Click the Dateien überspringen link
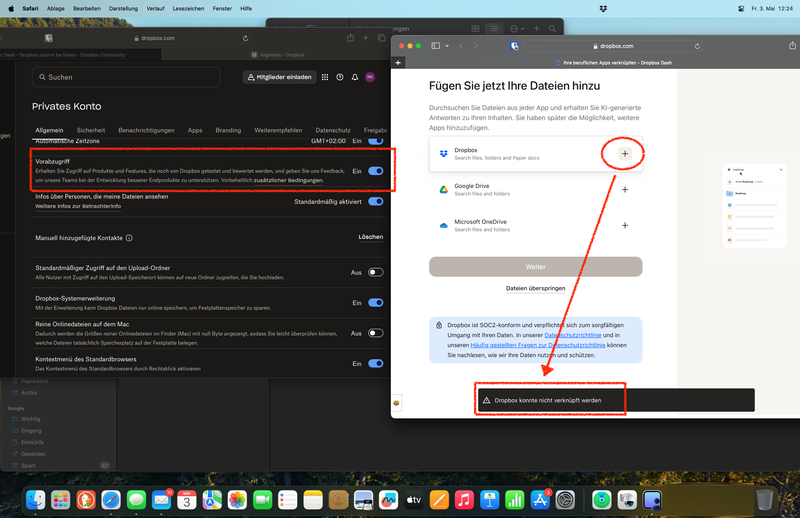 pos(535,288)
